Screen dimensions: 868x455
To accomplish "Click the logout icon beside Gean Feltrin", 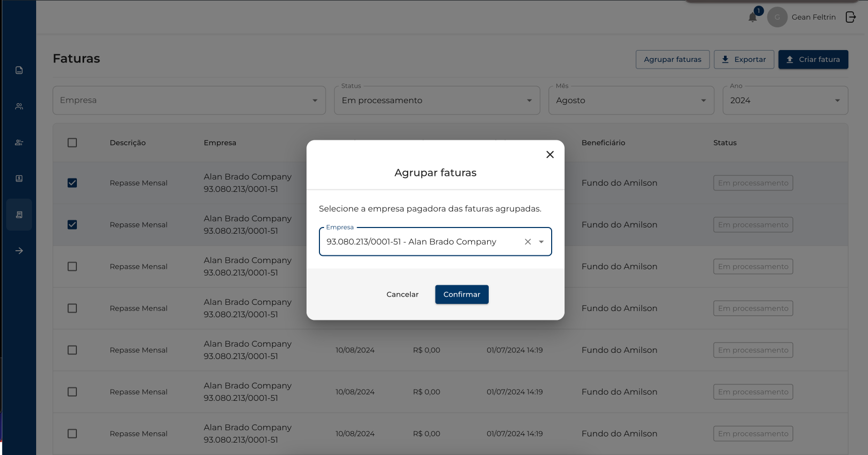I will tap(850, 18).
